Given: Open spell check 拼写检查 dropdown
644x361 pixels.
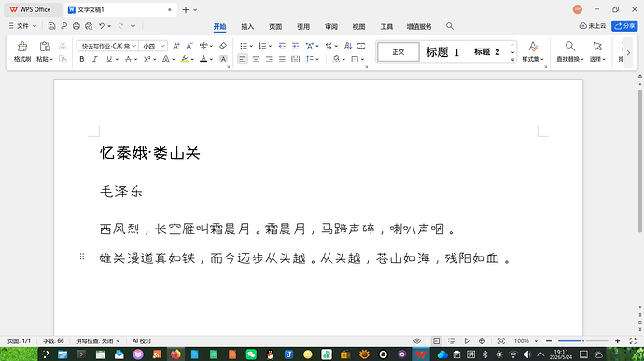Looking at the screenshot, I should [98, 340].
